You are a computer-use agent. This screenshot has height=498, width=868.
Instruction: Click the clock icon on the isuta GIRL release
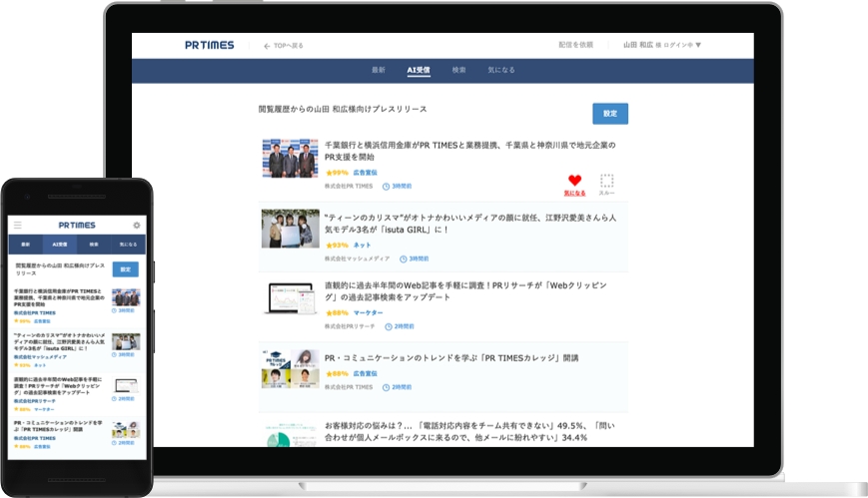click(403, 258)
